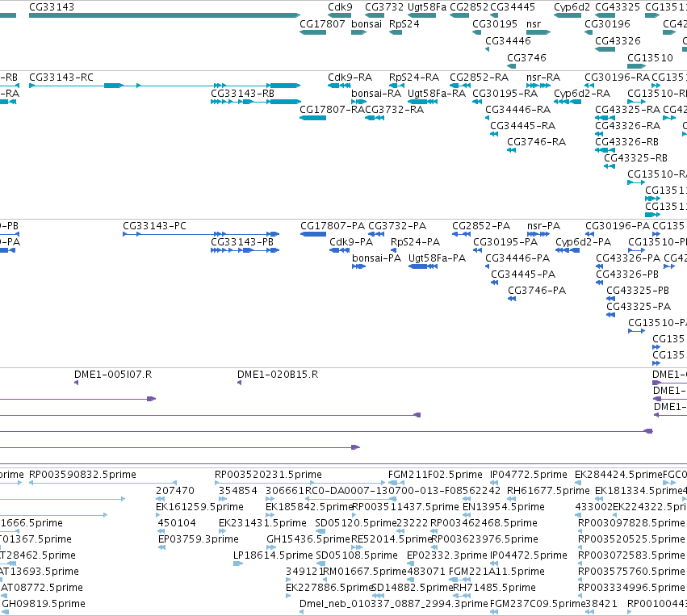Screen dimensions: 687x616
Task: Click the CG43326-RB transcript label
Action: [x=626, y=142]
